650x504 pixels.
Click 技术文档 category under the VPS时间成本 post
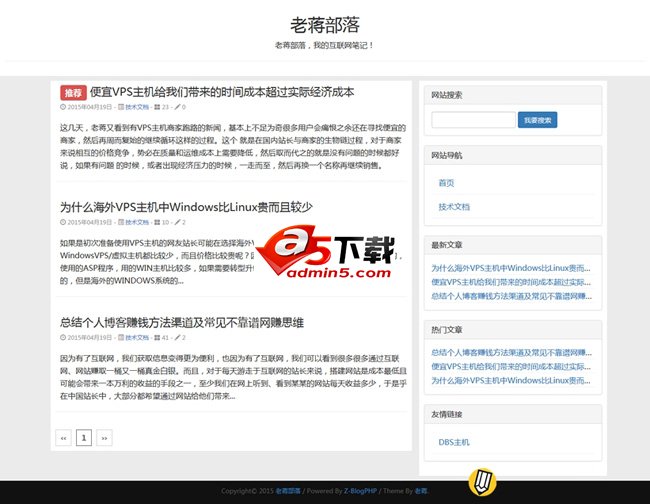(x=137, y=107)
